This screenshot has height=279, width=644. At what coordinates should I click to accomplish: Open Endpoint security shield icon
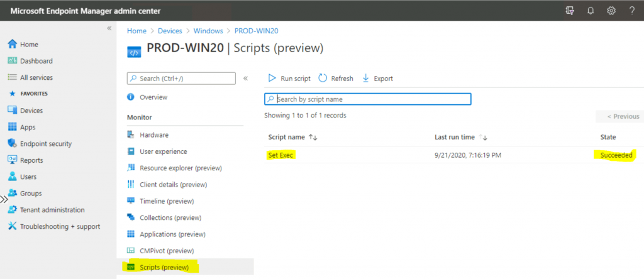pos(13,144)
